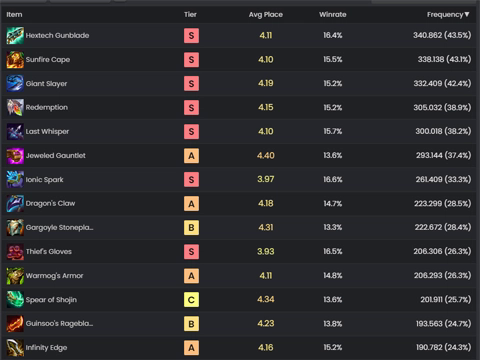The height and width of the screenshot is (360, 480).
Task: Open the Last Whisper item link
Action: [47, 131]
